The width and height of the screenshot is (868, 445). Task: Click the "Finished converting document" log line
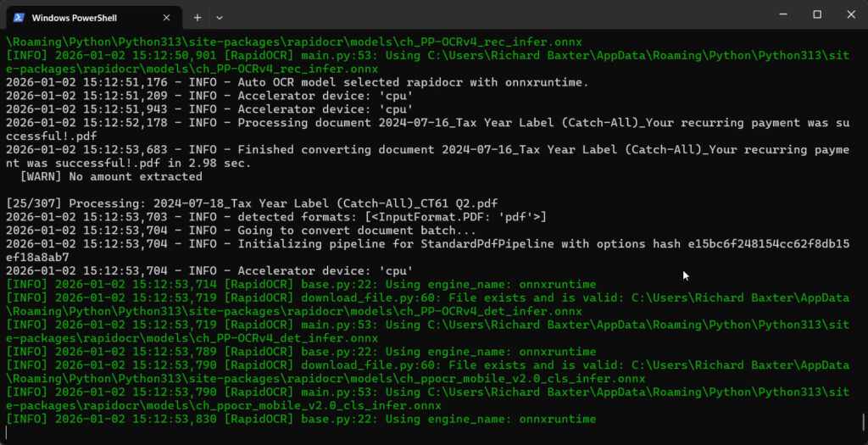424,150
